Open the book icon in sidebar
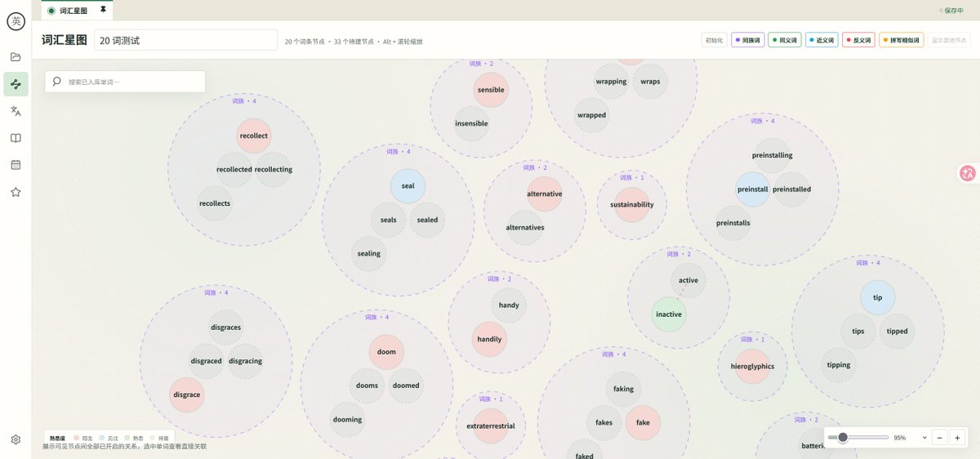 coord(16,138)
